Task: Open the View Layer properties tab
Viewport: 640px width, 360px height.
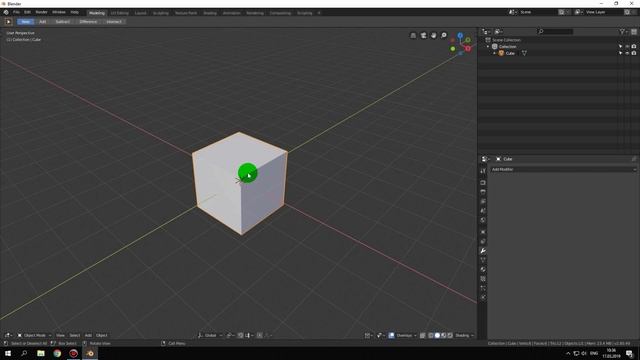Action: pos(483,201)
